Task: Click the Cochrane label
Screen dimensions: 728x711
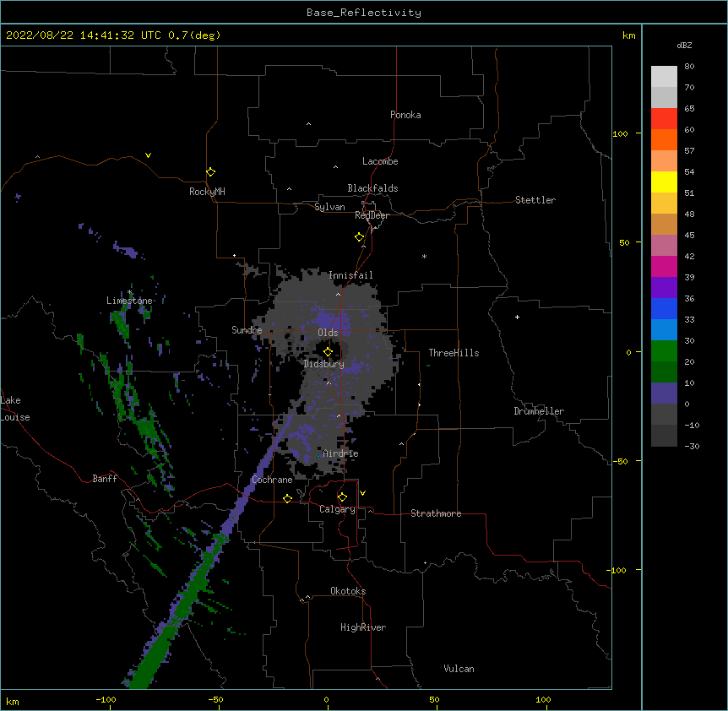Action: click(x=272, y=480)
